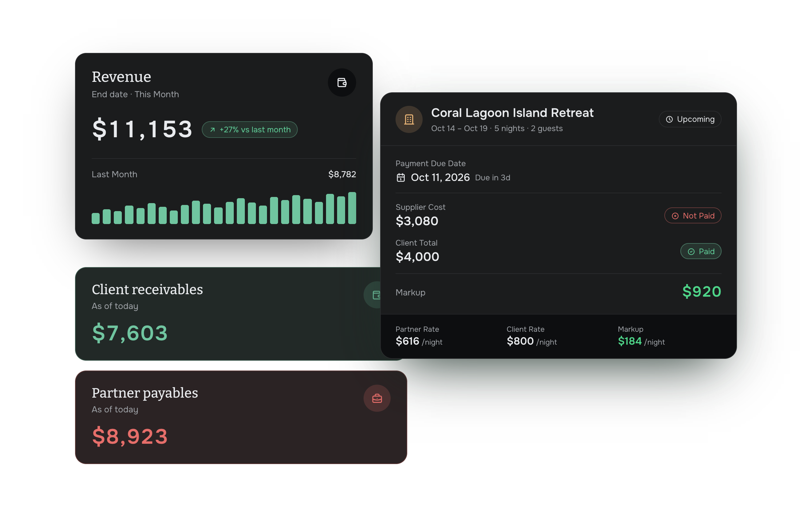Click the calendar icon next to Oct 11, 2026
This screenshot has height=517, width=812.
[x=400, y=178]
